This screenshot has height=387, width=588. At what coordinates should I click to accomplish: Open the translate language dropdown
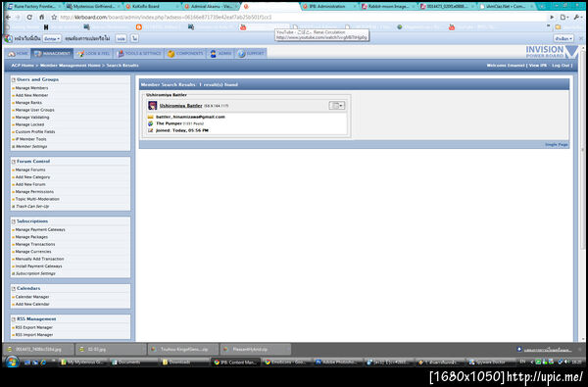coord(52,38)
